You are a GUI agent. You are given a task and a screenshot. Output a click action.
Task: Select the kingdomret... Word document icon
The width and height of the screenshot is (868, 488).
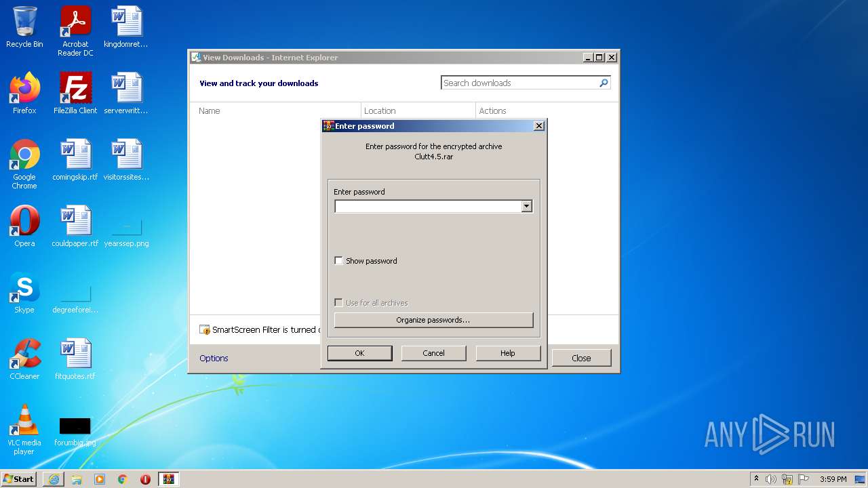[126, 27]
